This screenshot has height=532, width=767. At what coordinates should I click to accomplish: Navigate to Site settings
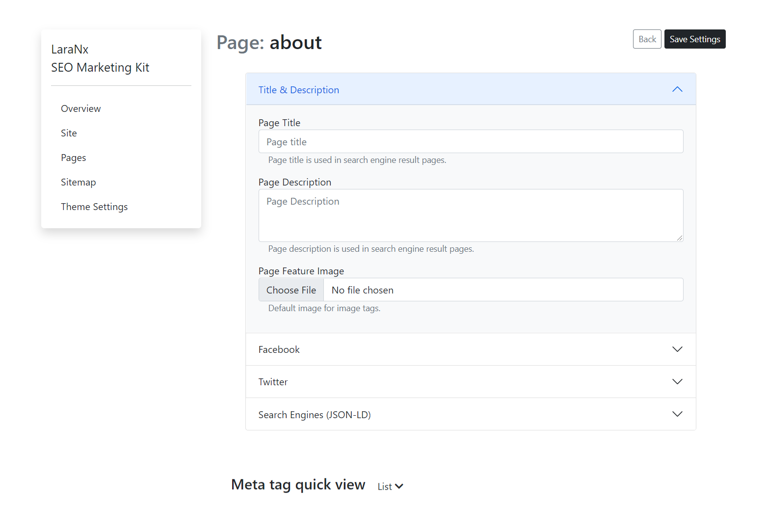click(x=69, y=133)
